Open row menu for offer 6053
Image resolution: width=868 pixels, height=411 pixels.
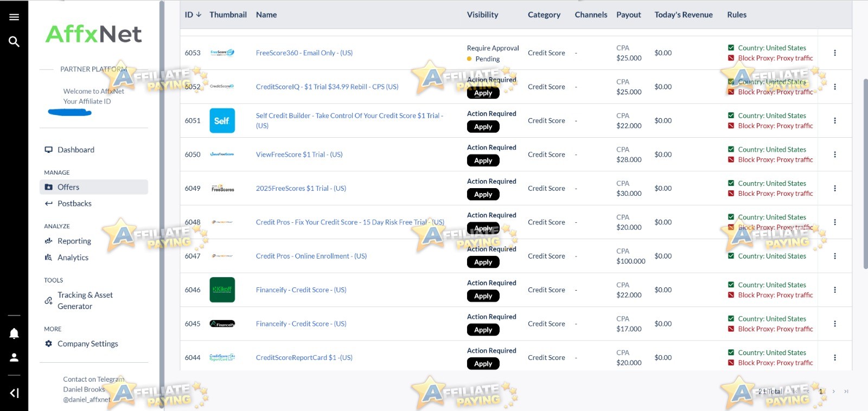835,53
